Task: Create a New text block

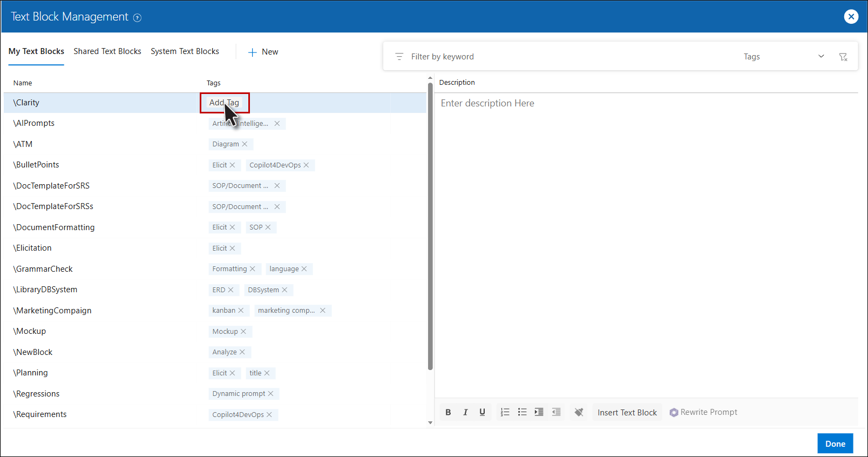Action: 263,52
